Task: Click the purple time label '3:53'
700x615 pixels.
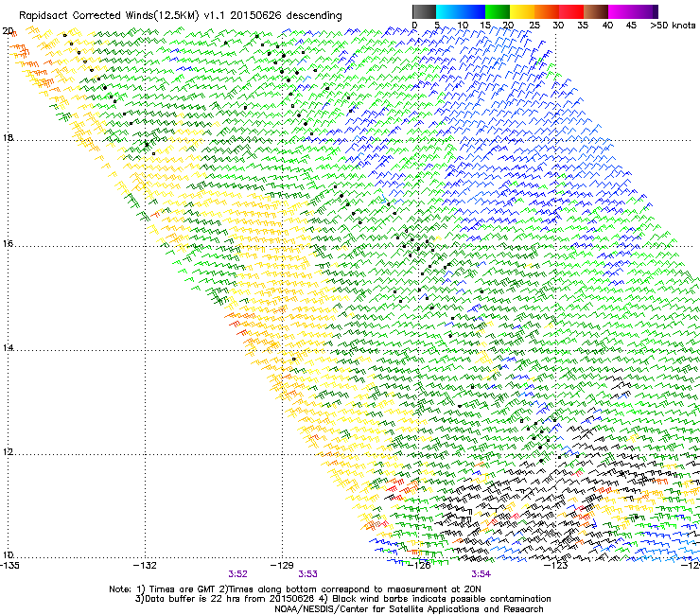Action: [x=307, y=574]
